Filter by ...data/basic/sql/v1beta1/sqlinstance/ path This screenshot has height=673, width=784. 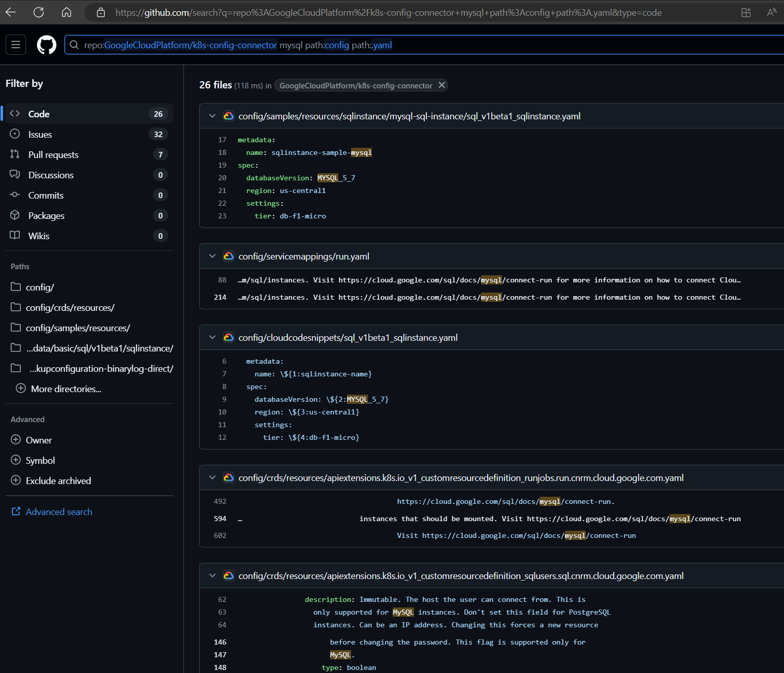[x=89, y=348]
